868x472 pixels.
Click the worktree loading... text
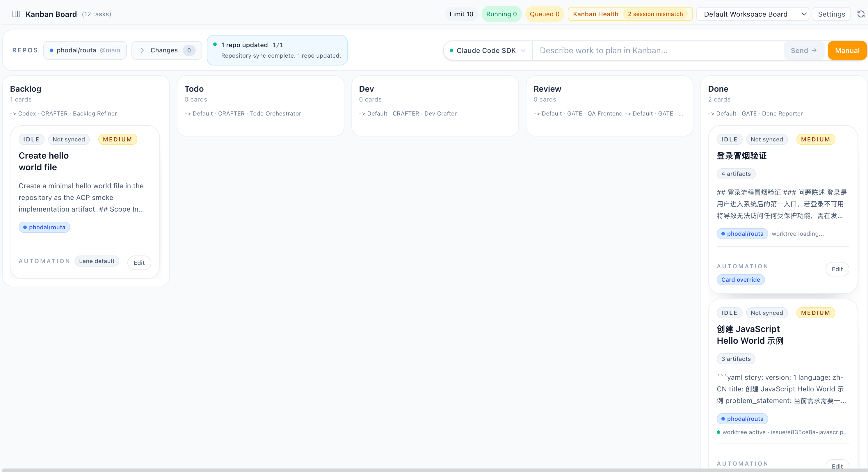point(798,234)
